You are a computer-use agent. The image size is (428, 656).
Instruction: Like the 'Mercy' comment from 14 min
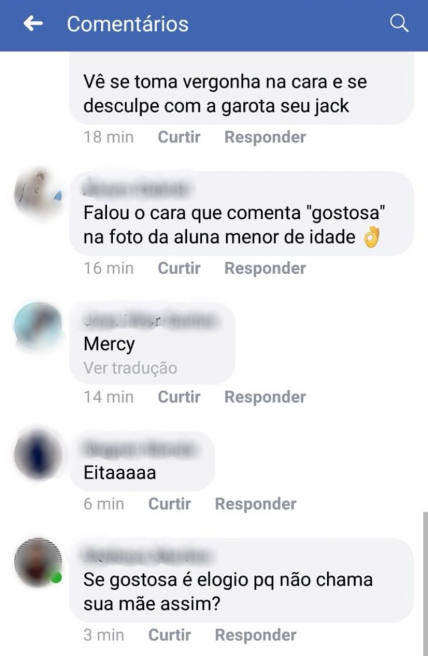179,397
